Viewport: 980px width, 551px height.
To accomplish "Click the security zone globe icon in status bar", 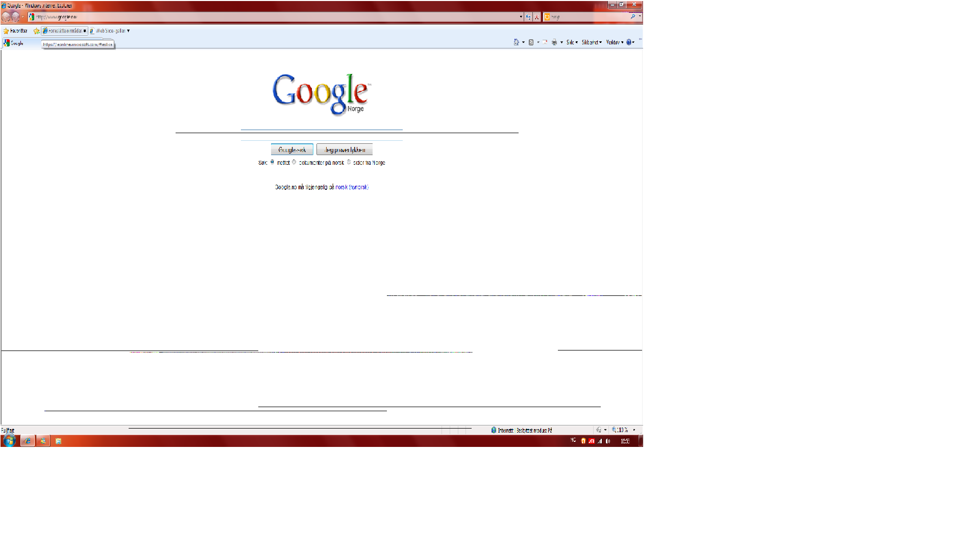I will (x=494, y=430).
